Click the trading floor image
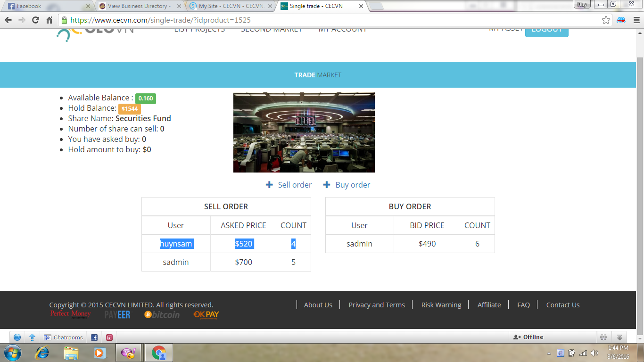644x362 pixels. tap(304, 132)
